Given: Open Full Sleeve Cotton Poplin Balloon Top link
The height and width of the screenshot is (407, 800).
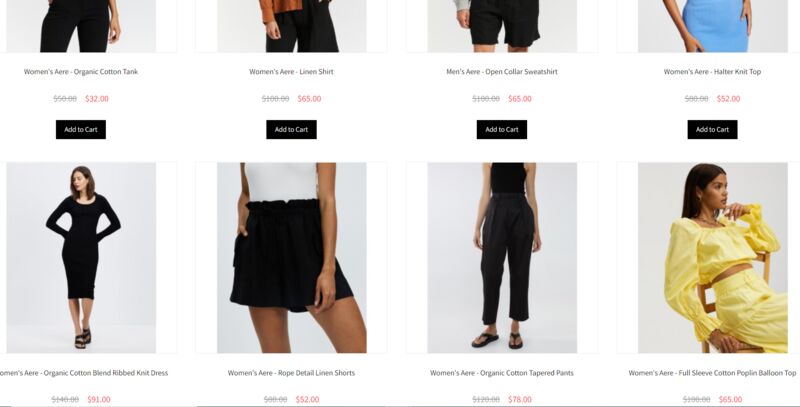Looking at the screenshot, I should (x=712, y=373).
